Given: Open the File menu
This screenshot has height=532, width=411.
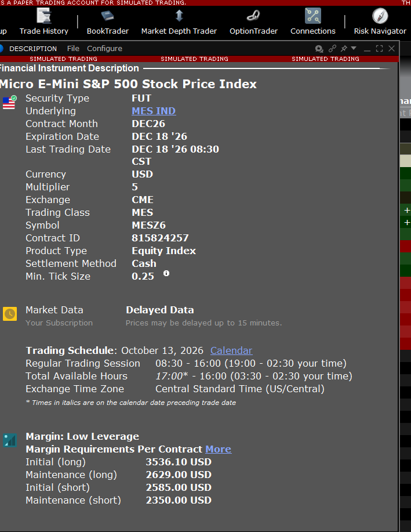Looking at the screenshot, I should (73, 49).
